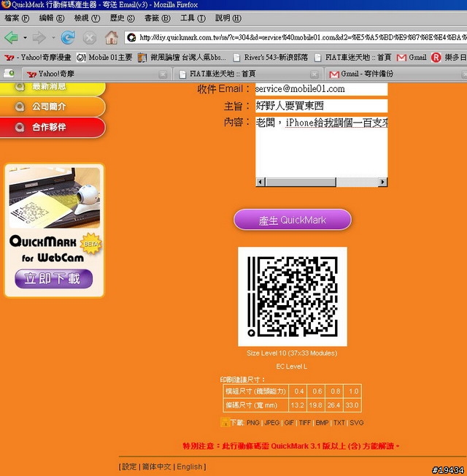
Task: Open the 檢視 (V) menu
Action: click(87, 18)
